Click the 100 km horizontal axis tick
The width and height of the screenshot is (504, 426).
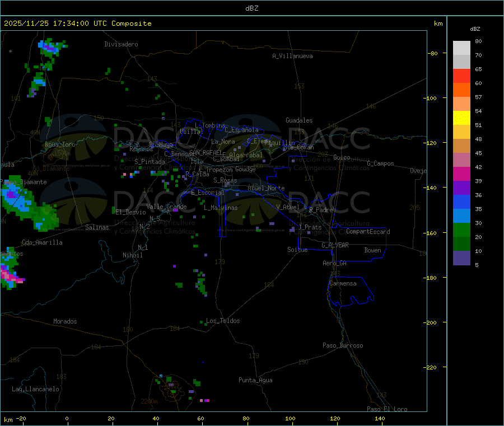(x=290, y=418)
